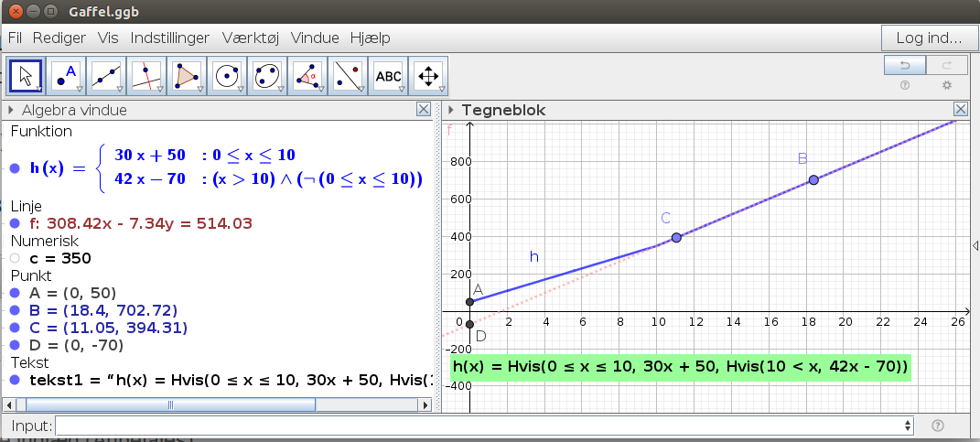Viewport: 980px width, 442px height.
Task: Open the input bar history dropdown
Action: [x=908, y=426]
